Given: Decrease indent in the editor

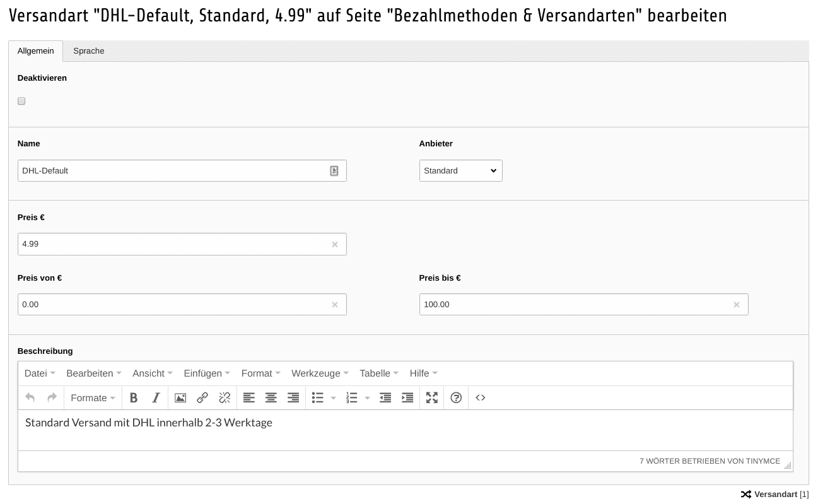Looking at the screenshot, I should click(x=385, y=397).
